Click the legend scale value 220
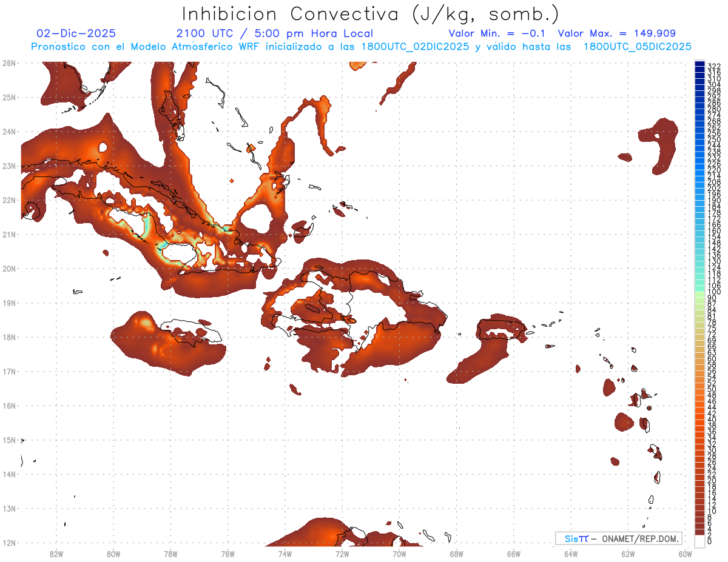This screenshot has height=562, width=728. pos(713,170)
